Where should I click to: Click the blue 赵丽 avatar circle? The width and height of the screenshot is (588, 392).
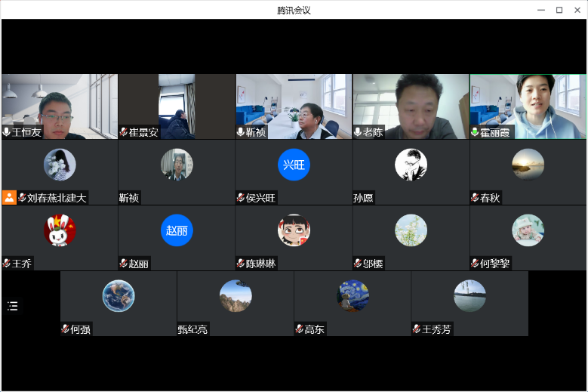pos(177,230)
